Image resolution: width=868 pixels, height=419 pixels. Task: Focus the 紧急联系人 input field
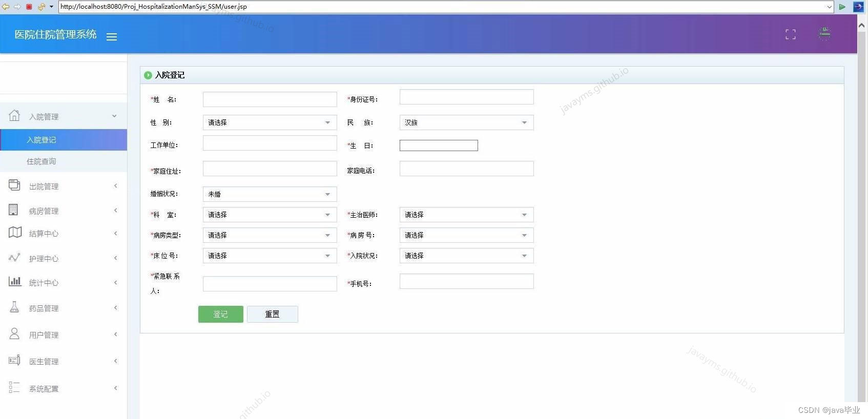click(270, 284)
